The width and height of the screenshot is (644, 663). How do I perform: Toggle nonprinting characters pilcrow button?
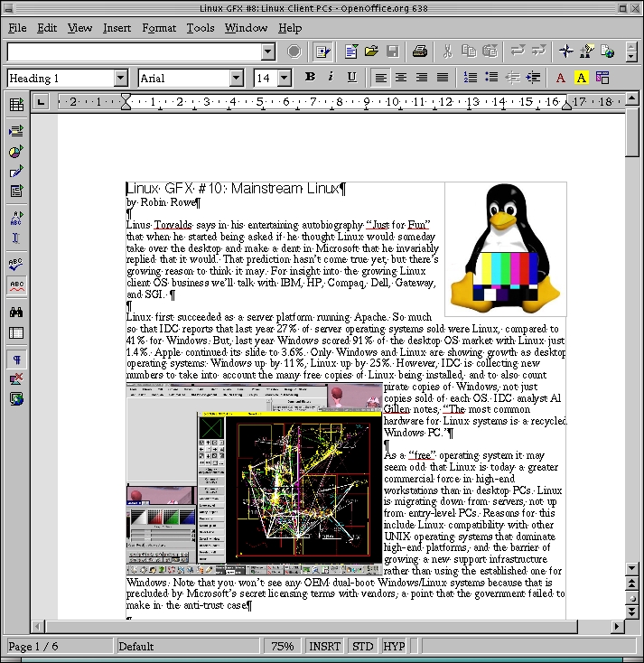click(x=16, y=359)
